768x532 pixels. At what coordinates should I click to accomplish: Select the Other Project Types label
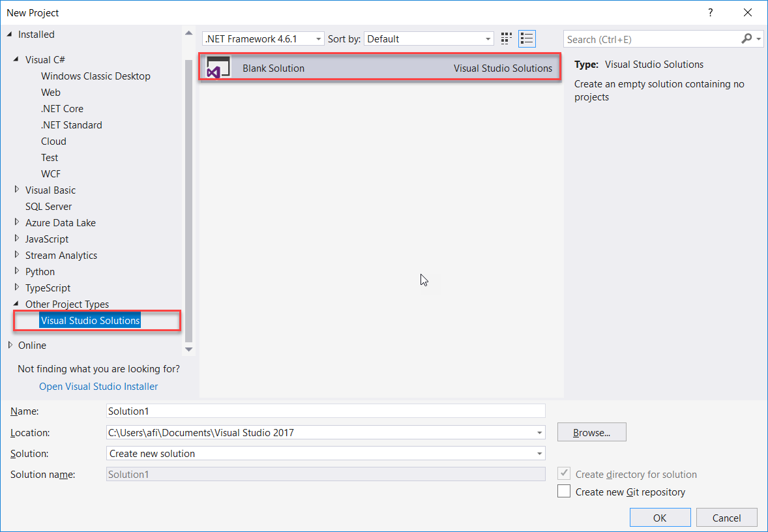(67, 304)
